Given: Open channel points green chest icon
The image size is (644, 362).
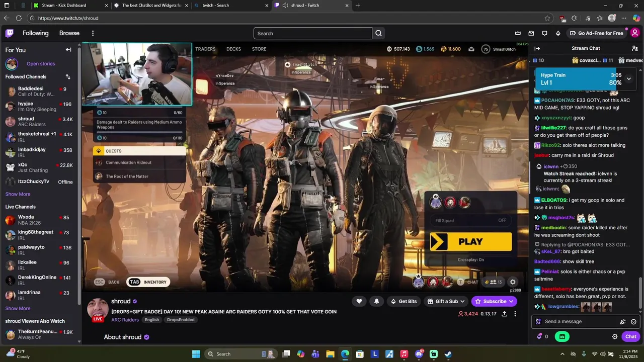Looking at the screenshot, I should point(562,336).
